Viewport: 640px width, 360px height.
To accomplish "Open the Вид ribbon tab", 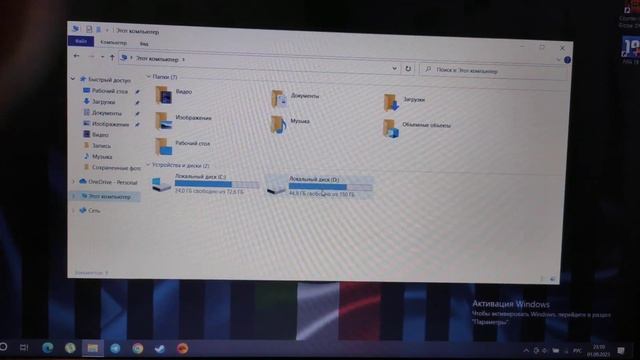I will pyautogui.click(x=144, y=44).
